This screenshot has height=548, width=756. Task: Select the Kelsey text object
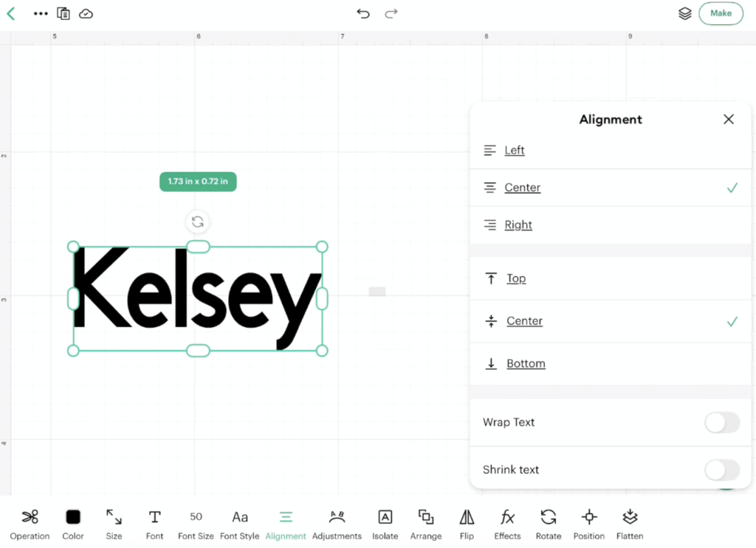pyautogui.click(x=198, y=298)
